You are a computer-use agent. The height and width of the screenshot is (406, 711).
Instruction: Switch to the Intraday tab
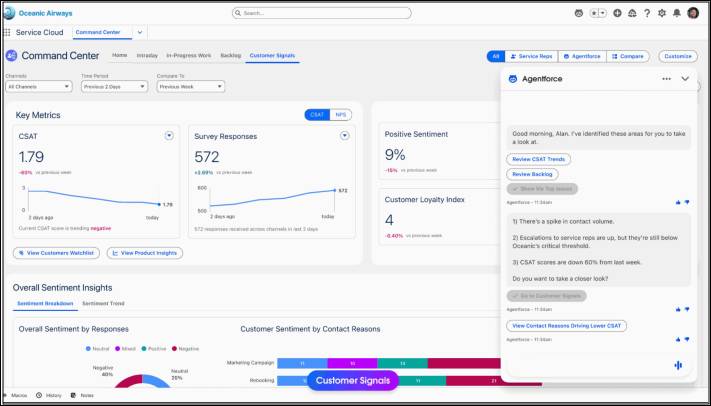[x=147, y=55]
